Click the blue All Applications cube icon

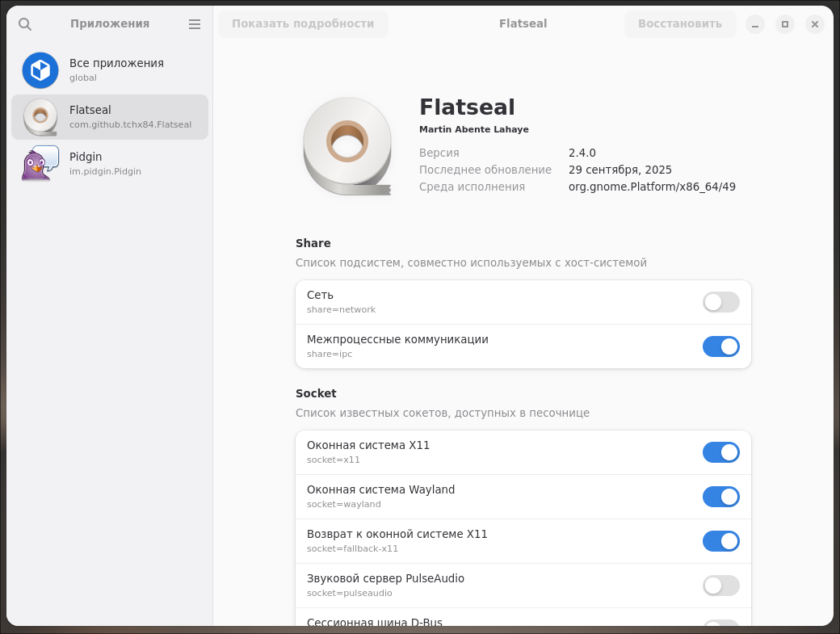40,70
